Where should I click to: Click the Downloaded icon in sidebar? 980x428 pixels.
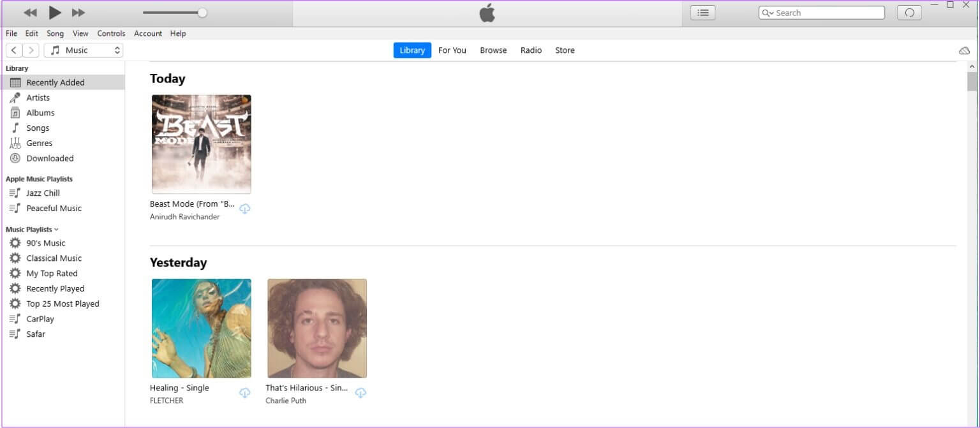click(15, 158)
